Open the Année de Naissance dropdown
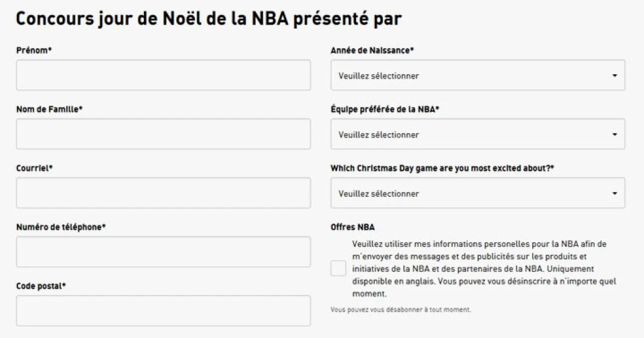 [478, 75]
